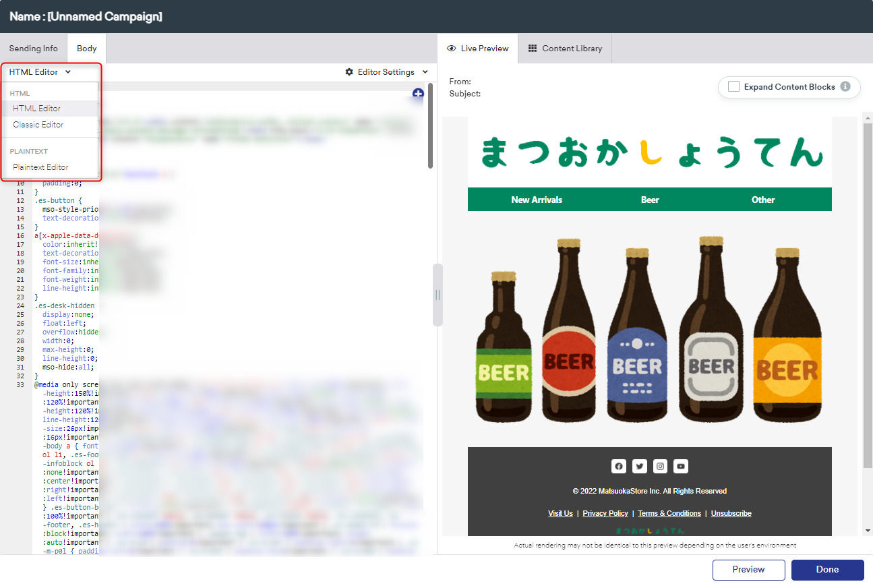This screenshot has height=588, width=873.
Task: Click the Twitter icon in preview footer
Action: 639,466
